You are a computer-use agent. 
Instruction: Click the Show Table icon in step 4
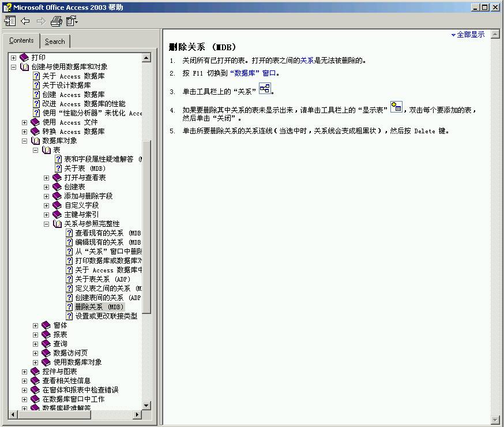pos(396,107)
